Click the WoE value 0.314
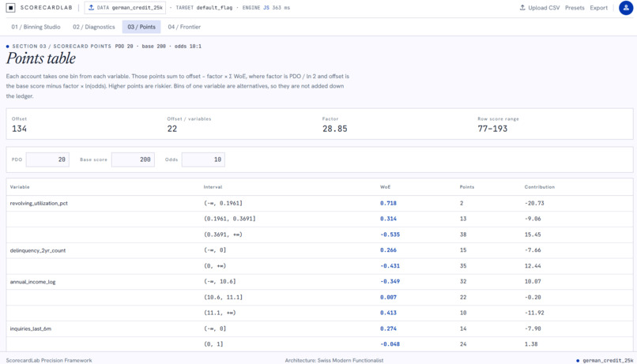The image size is (637, 364). [x=388, y=219]
